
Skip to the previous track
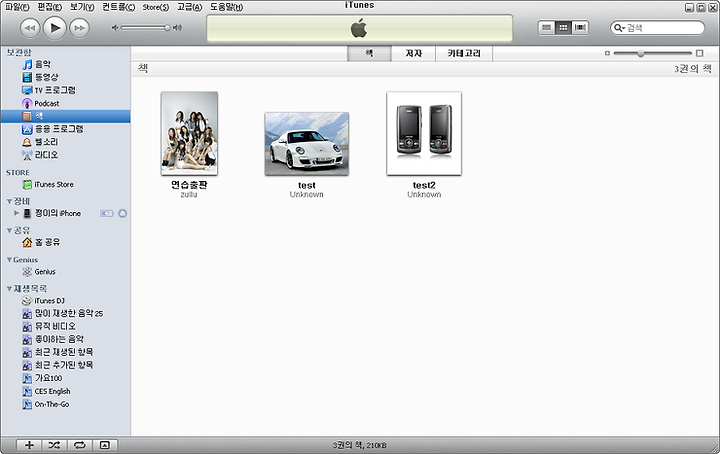[x=29, y=28]
